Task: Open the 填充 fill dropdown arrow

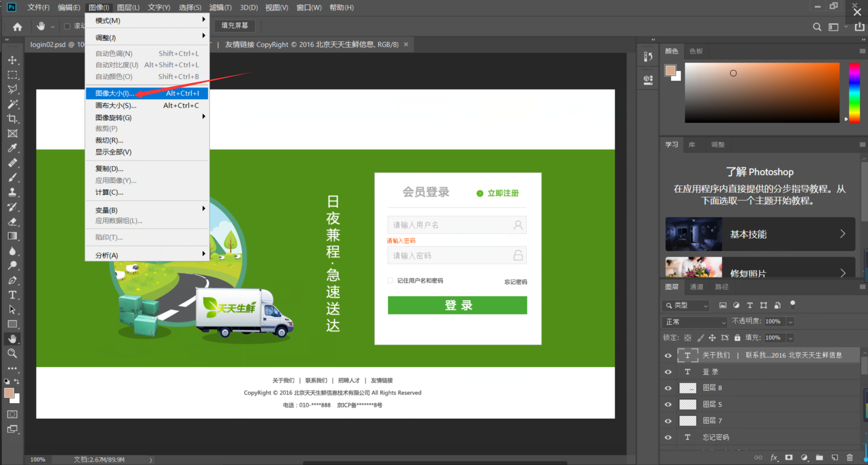Action: [790, 338]
